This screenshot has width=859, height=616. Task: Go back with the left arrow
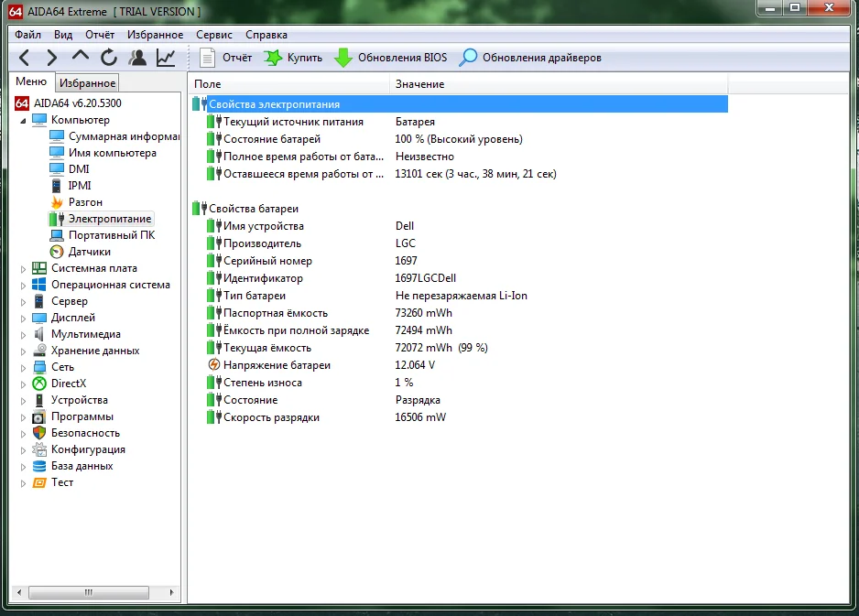click(x=24, y=58)
